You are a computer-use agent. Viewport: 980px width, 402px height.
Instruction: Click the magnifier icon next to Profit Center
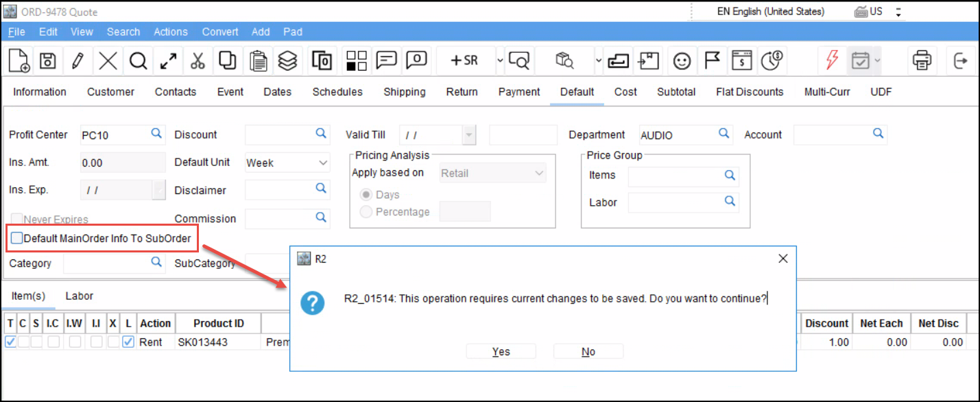156,134
